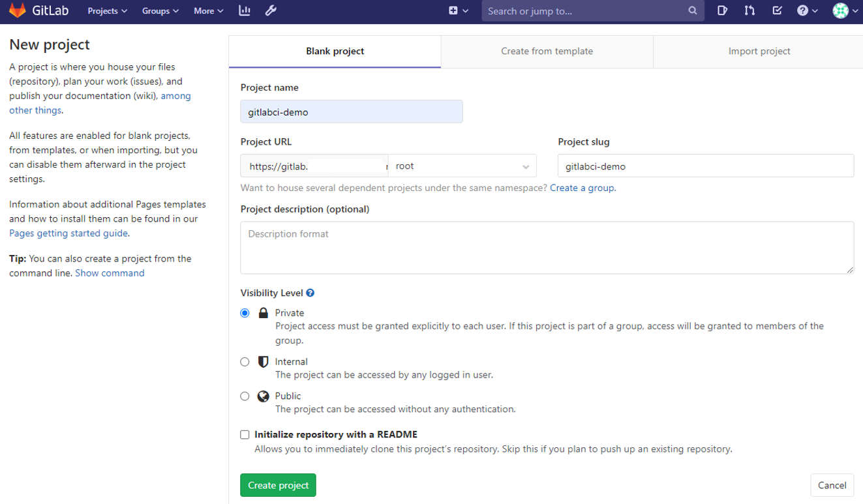Open the root namespace dropdown
This screenshot has width=863, height=504.
[x=462, y=166]
